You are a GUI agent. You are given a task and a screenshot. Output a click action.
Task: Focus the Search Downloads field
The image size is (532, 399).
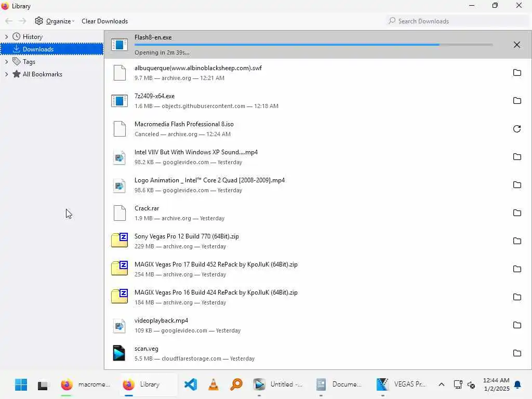click(x=457, y=21)
